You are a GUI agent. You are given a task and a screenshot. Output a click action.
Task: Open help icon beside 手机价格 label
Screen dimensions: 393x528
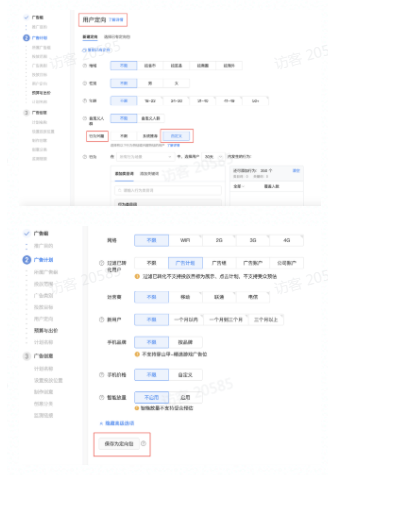click(101, 375)
